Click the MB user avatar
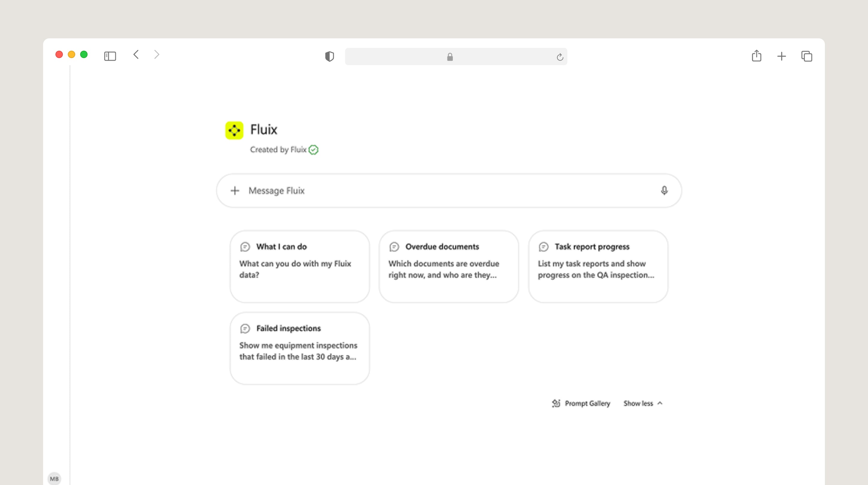The width and height of the screenshot is (868, 485). pyautogui.click(x=54, y=479)
